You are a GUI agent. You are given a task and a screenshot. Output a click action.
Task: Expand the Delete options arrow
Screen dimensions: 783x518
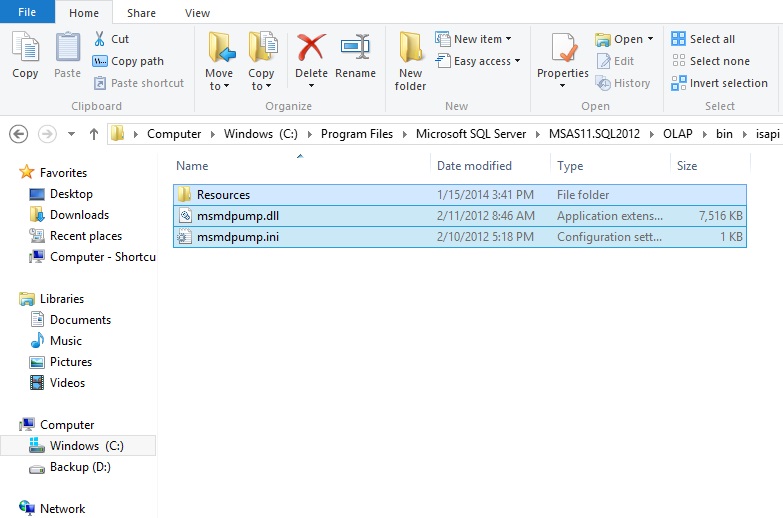311,85
